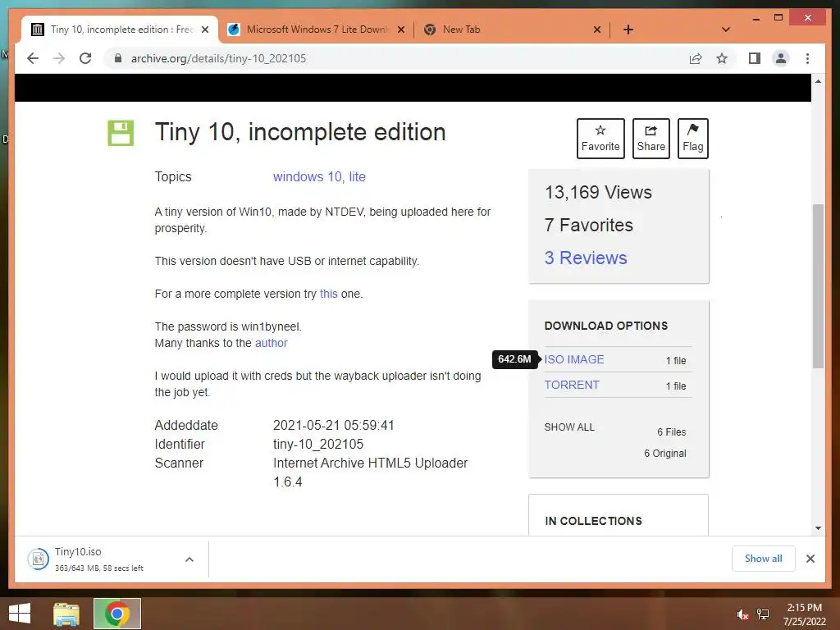
Task: Open a new tab with plus button
Action: (x=628, y=30)
